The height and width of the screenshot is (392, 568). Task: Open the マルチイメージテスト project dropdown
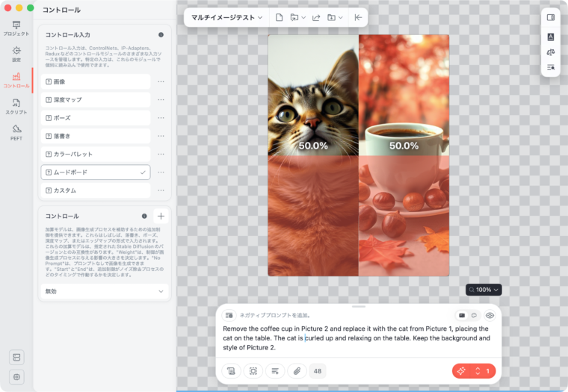point(227,17)
